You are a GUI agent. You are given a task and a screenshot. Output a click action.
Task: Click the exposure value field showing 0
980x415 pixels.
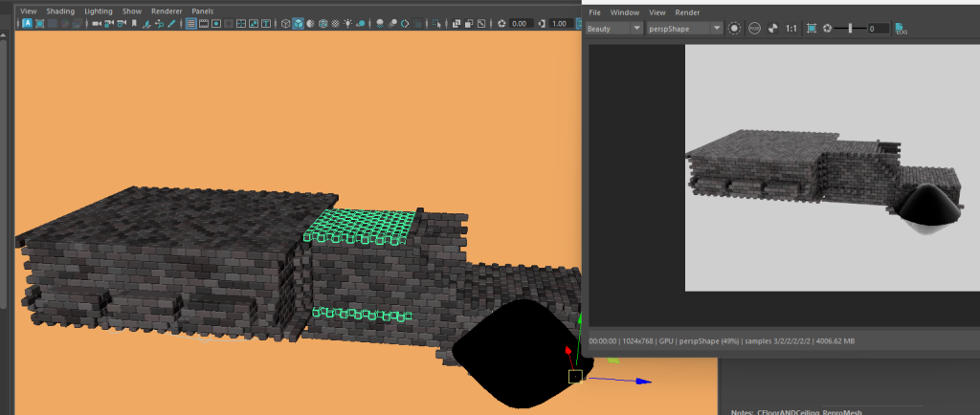[x=878, y=29]
